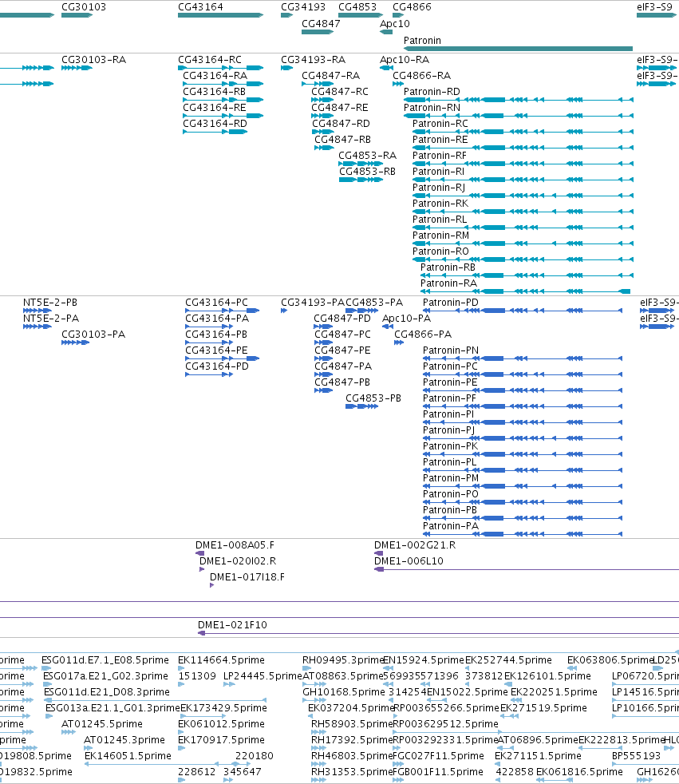Click the EK114664.5prime EST
679x784 pixels.
[183, 668]
